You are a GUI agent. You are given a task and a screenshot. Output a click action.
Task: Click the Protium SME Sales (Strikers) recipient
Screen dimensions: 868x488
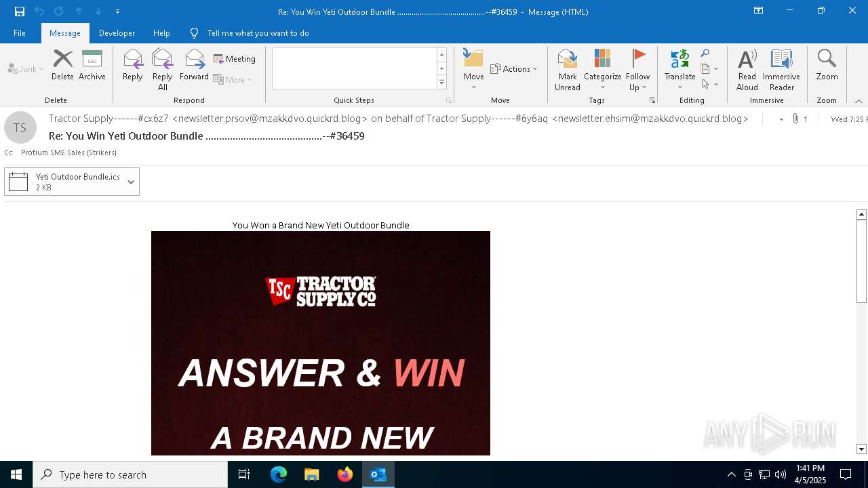pyautogui.click(x=69, y=152)
